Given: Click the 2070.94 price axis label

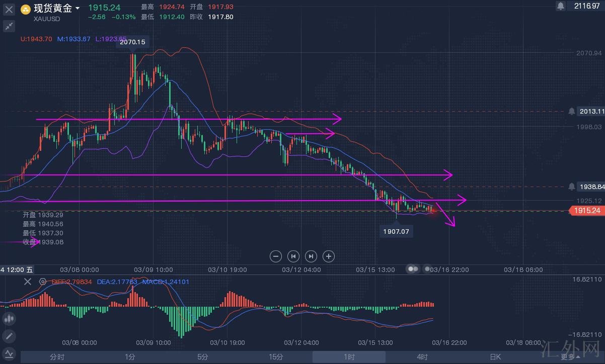Looking at the screenshot, I should (589, 53).
